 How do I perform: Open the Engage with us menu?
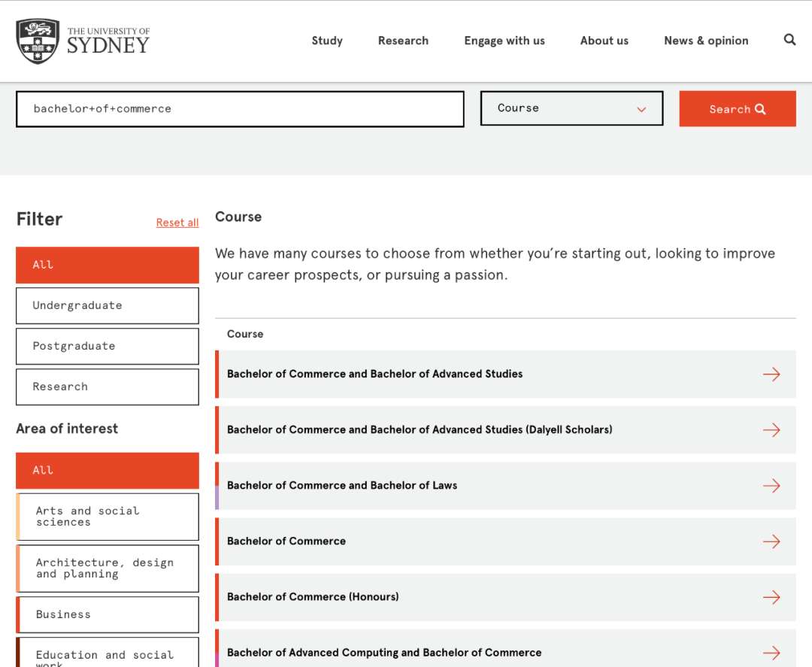504,41
